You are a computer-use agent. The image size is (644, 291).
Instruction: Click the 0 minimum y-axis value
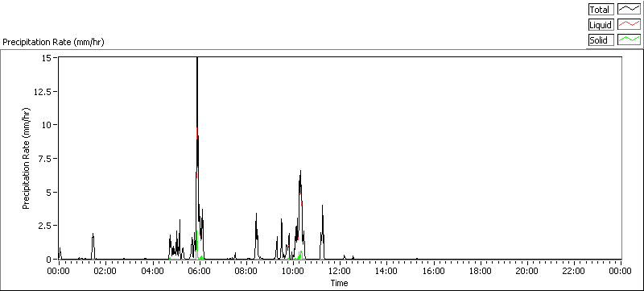pyautogui.click(x=49, y=260)
